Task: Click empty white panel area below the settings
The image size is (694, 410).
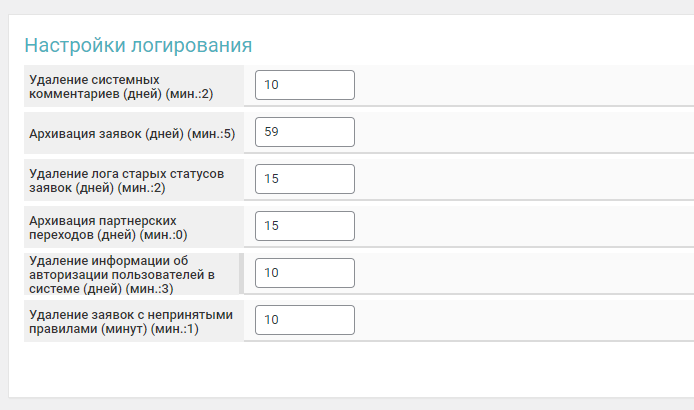Action: (x=350, y=370)
